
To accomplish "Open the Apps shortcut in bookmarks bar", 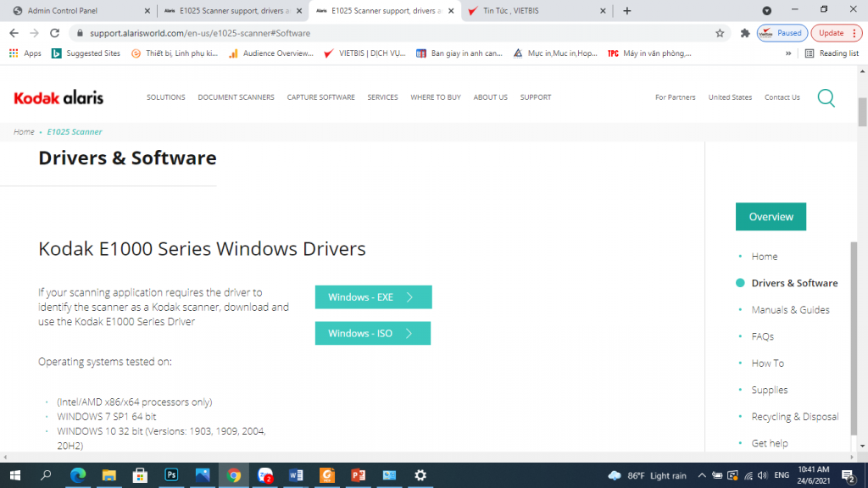I will point(25,53).
